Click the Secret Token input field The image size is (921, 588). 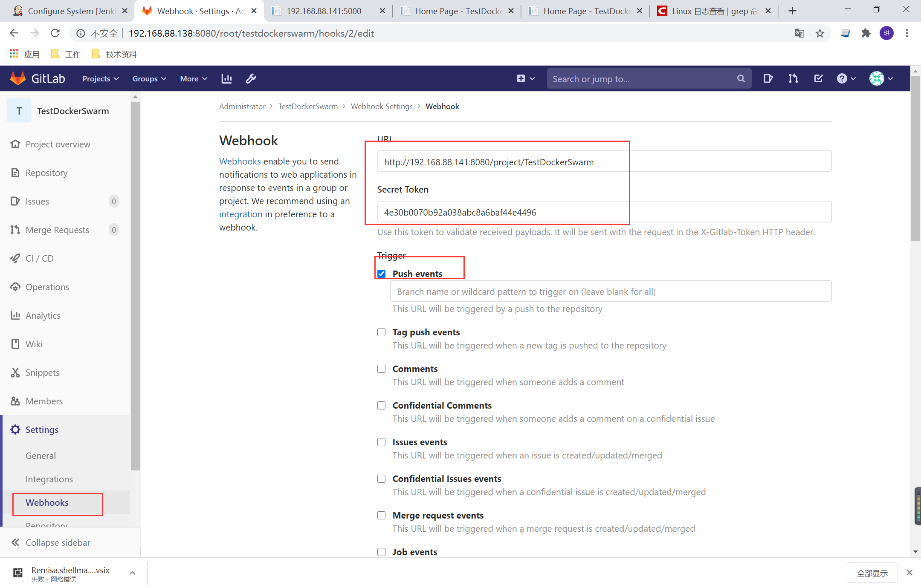coord(604,212)
